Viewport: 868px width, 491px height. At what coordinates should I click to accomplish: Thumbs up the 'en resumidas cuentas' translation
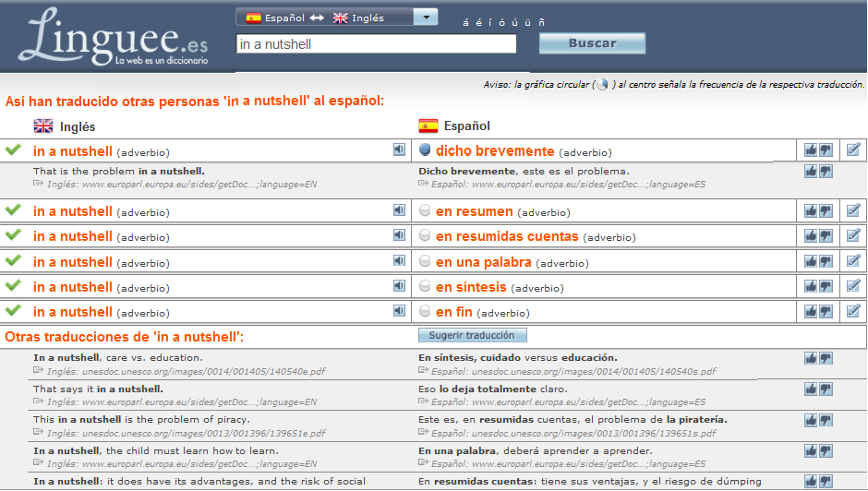pos(811,236)
